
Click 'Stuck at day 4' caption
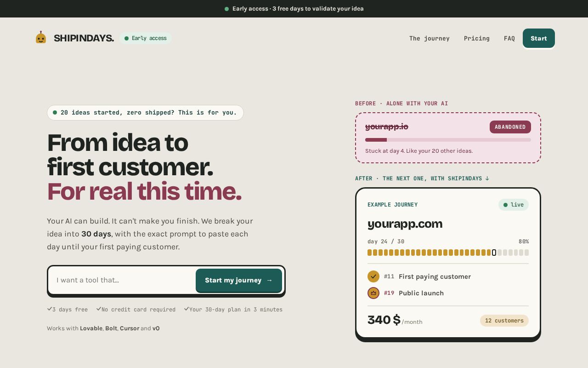419,151
